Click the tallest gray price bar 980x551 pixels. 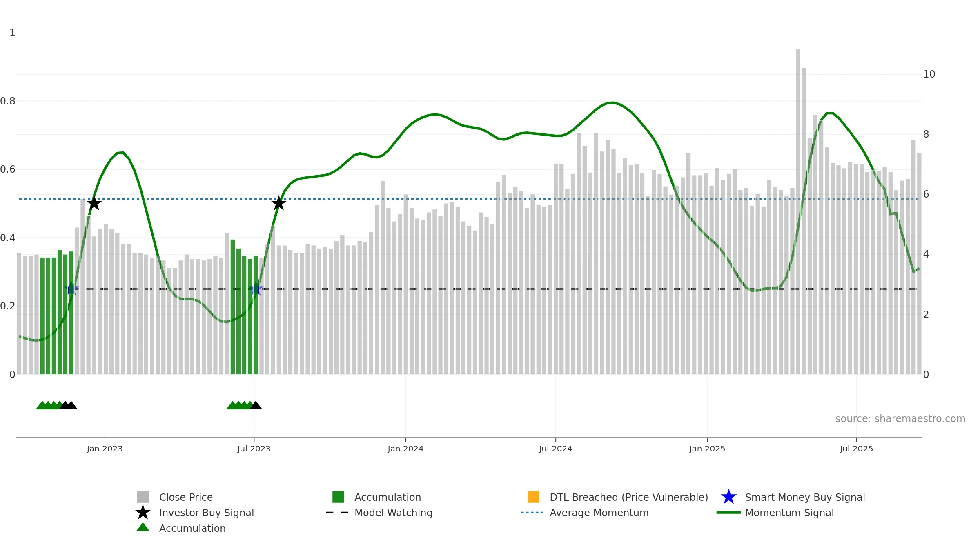pos(798,211)
